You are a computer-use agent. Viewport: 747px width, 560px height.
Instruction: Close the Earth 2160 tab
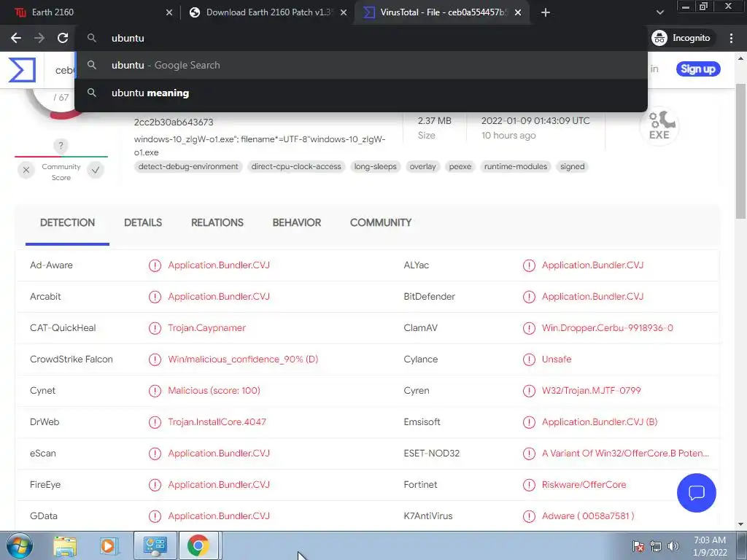(169, 13)
